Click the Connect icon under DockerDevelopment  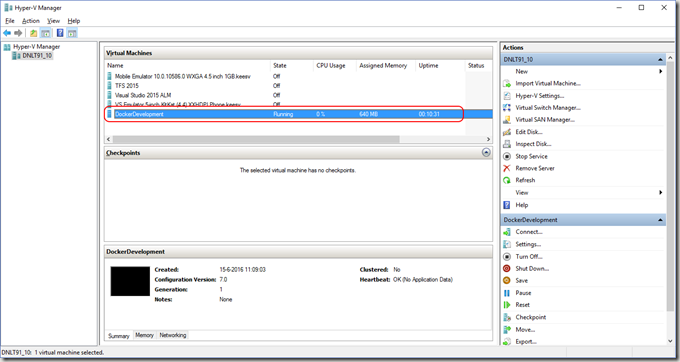coord(507,232)
